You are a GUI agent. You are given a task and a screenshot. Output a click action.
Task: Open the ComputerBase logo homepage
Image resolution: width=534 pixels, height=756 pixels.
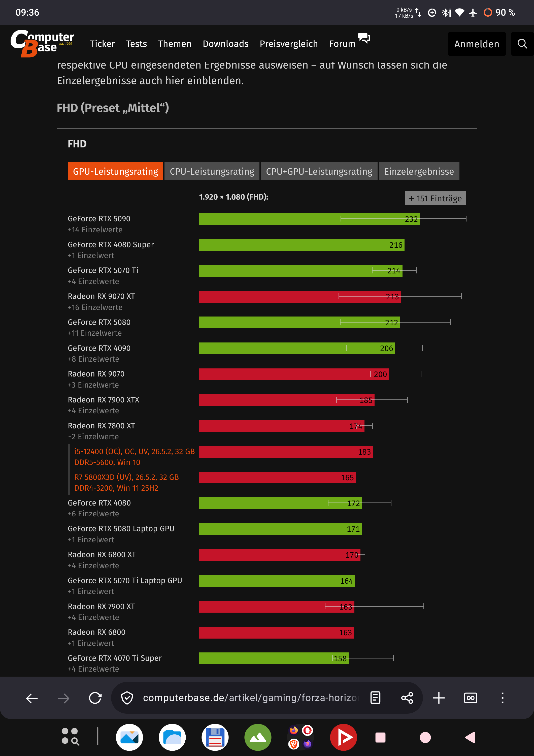click(x=43, y=43)
